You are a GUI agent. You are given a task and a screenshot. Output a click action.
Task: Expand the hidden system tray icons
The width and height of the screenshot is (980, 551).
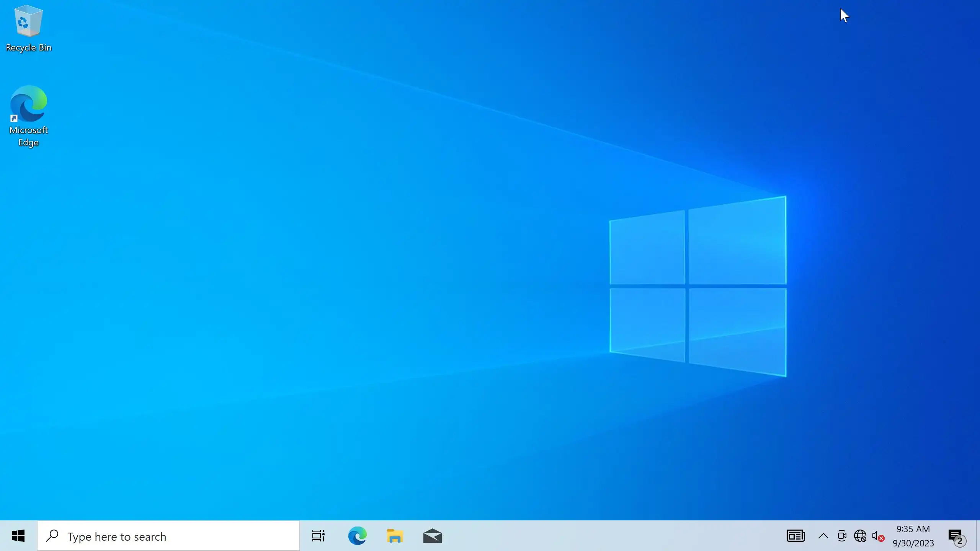click(x=823, y=536)
